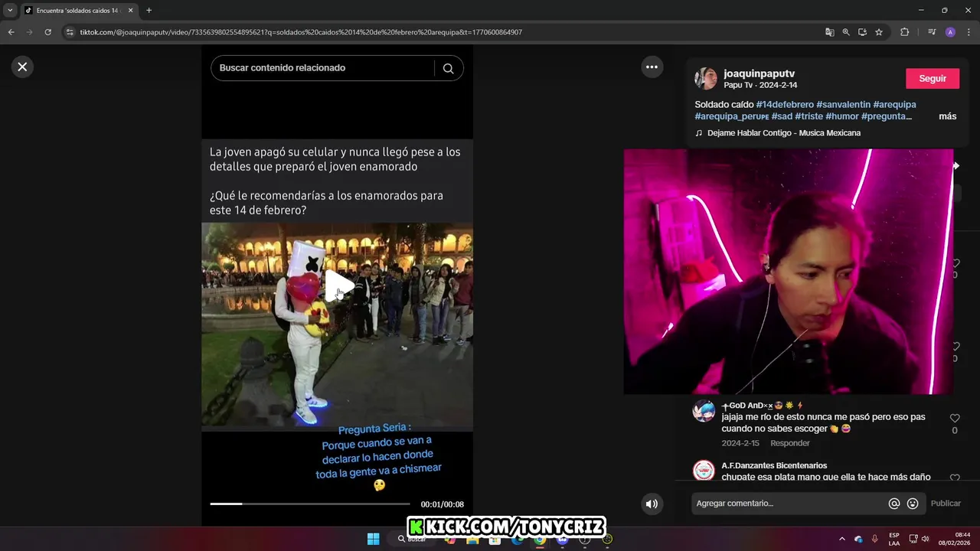Viewport: 980px width, 551px height.
Task: Open the #triste hashtag
Action: pyautogui.click(x=808, y=116)
